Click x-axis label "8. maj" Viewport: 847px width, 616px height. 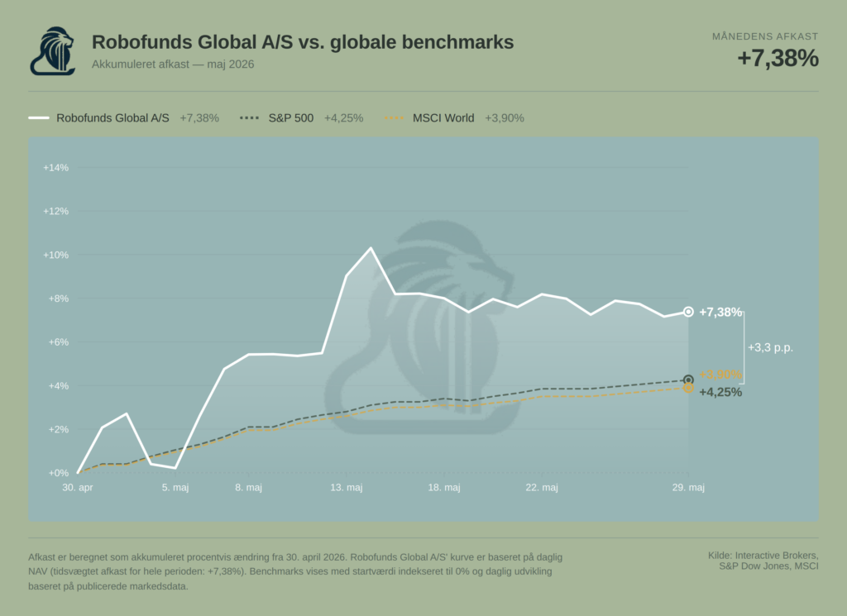(248, 488)
